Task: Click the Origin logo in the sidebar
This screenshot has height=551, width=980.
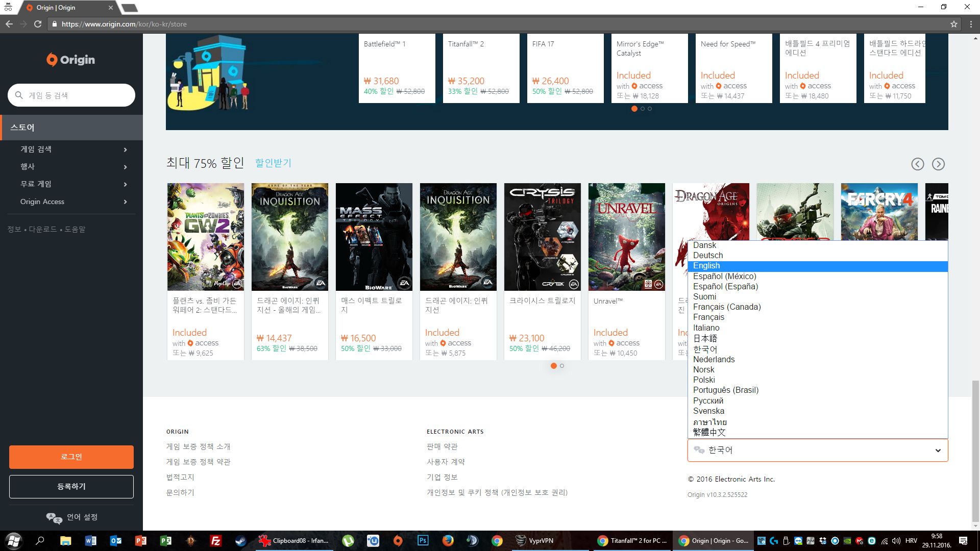Action: point(71,60)
